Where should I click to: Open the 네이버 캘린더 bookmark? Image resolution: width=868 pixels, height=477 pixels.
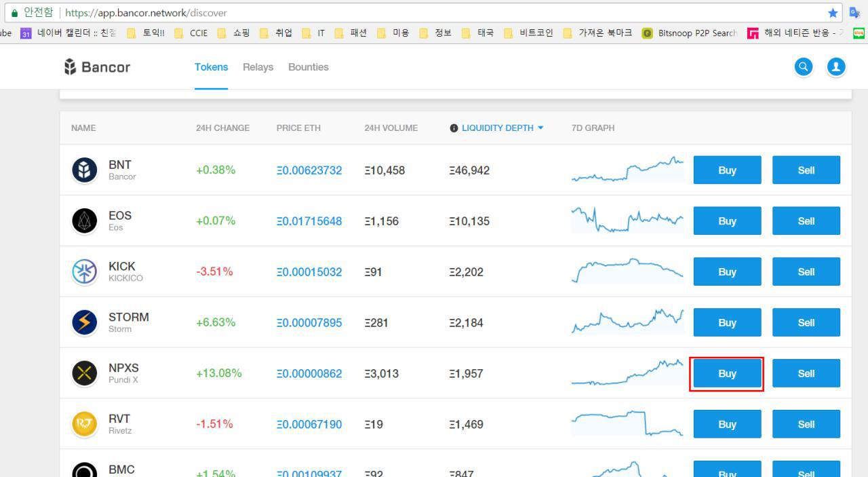tap(68, 33)
